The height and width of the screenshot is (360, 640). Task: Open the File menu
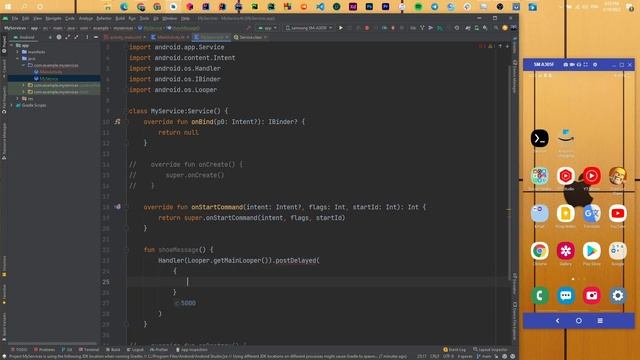(15, 18)
